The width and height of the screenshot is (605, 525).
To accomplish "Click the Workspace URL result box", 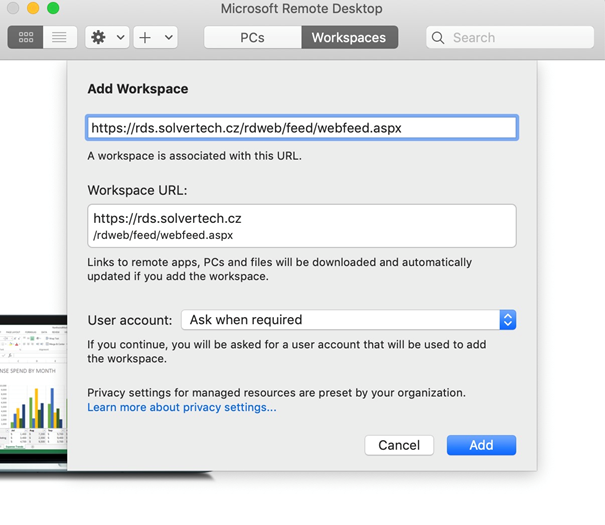I will [x=302, y=226].
